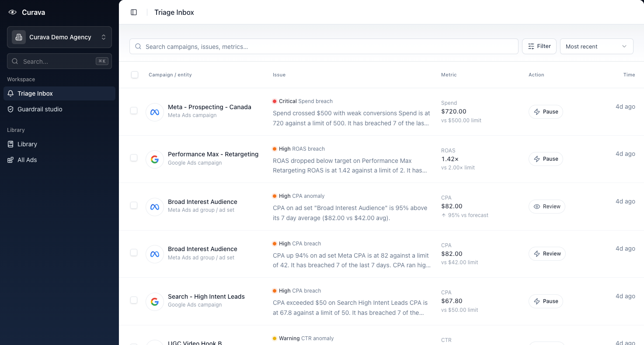The image size is (644, 345).
Task: Click the $720.00 spend value
Action: coord(454,111)
